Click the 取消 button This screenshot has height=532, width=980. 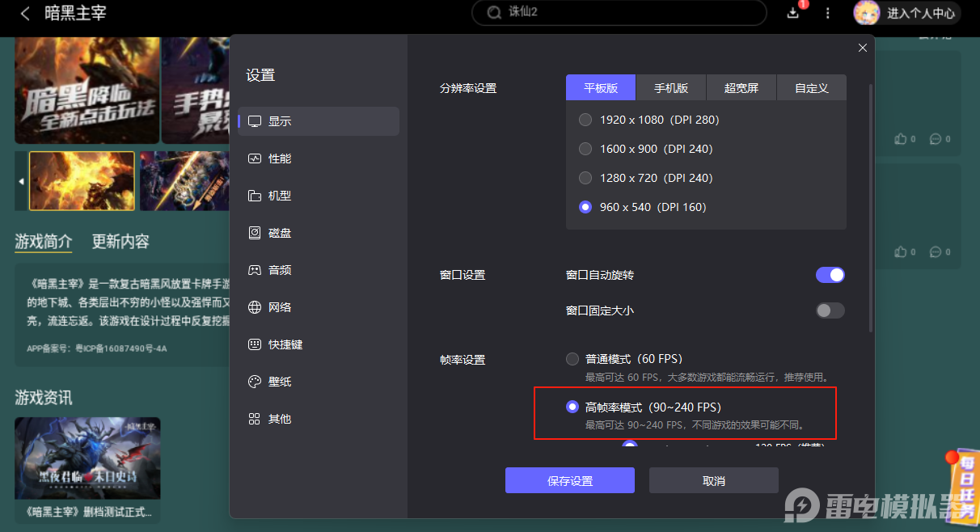[714, 480]
